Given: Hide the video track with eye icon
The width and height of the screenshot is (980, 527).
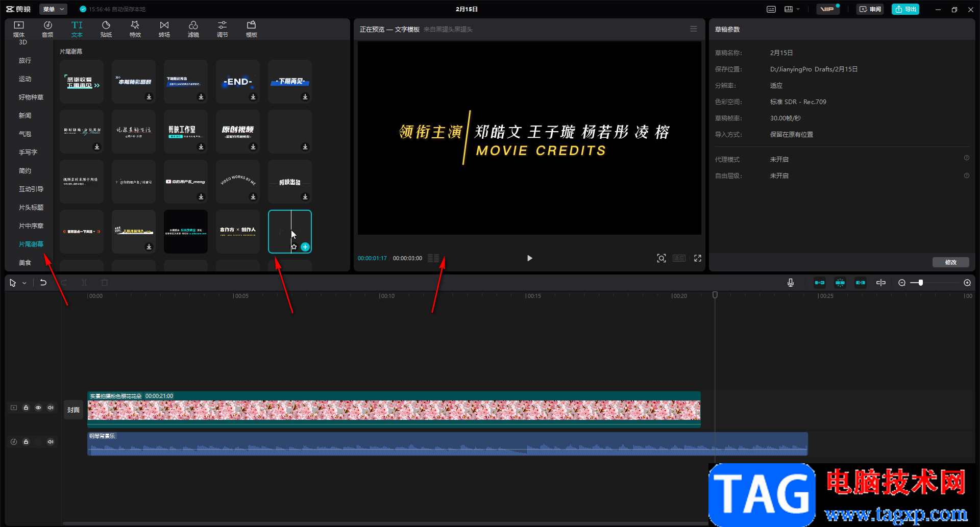Looking at the screenshot, I should 38,408.
